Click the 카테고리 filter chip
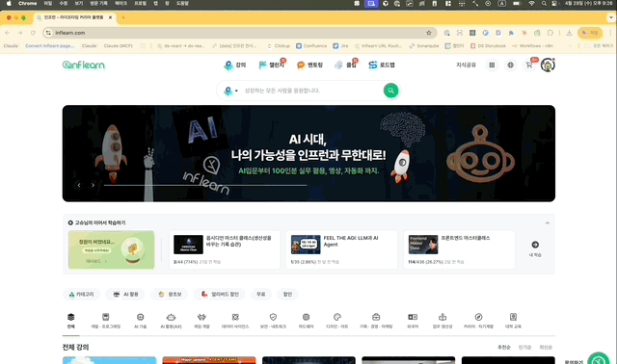This screenshot has height=364, width=617. pos(81,294)
